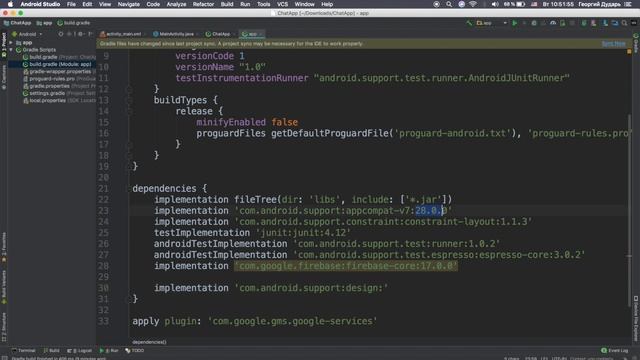Open AVD Manager icon in toolbar
640x360 pixels.
point(594,23)
